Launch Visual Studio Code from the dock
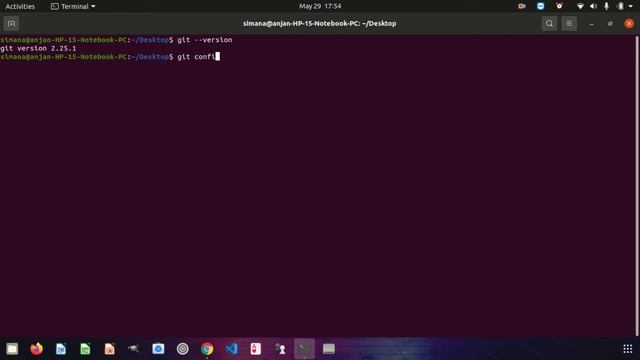Viewport: 640px width, 360px height. click(x=231, y=349)
